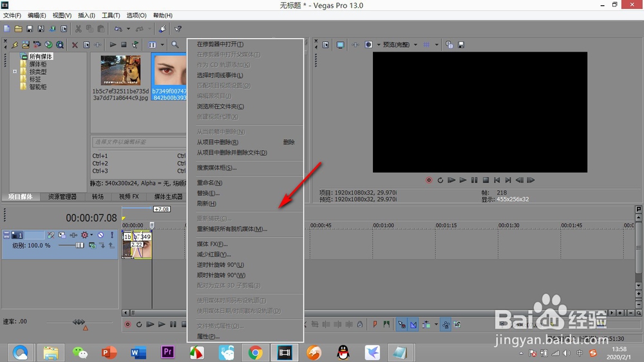Viewport: 644px width, 362px height.
Task: Switch to the 转场 tab
Action: pyautogui.click(x=98, y=197)
